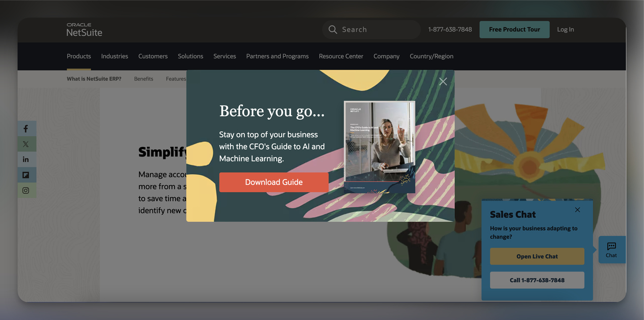Close the Before you go popup

click(443, 82)
